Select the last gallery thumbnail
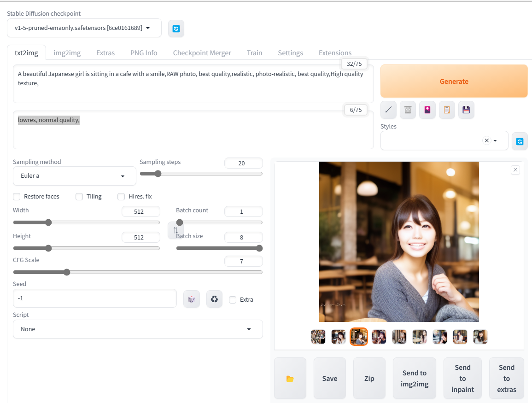 coord(480,337)
